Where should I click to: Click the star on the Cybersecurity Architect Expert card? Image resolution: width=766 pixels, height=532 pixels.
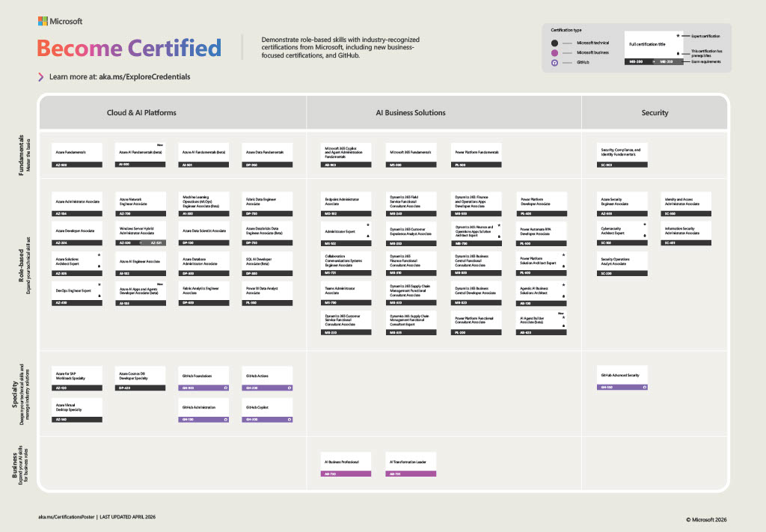coord(645,224)
